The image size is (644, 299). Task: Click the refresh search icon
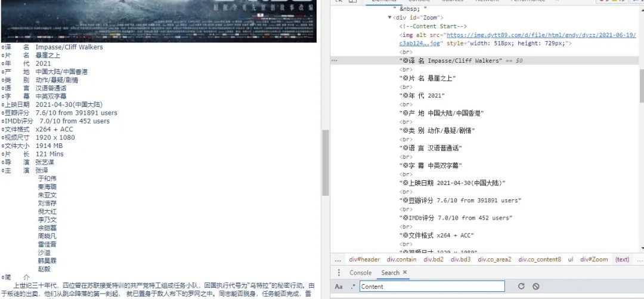coord(521,286)
